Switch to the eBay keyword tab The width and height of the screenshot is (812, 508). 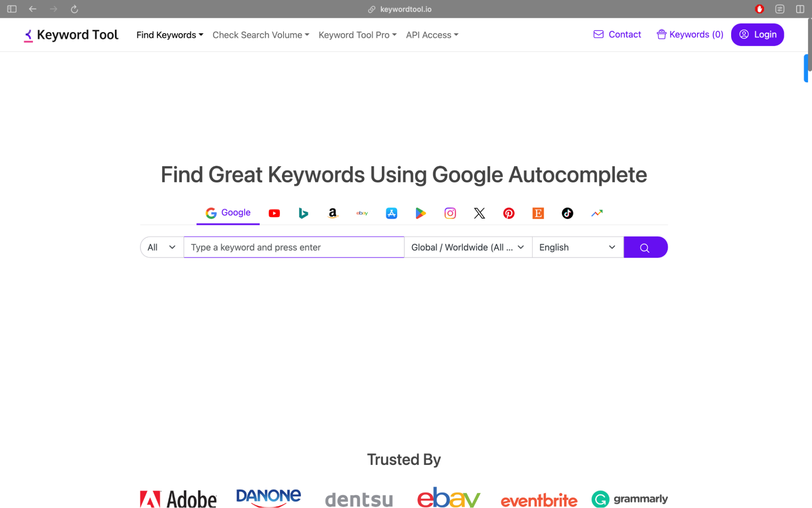pyautogui.click(x=362, y=213)
